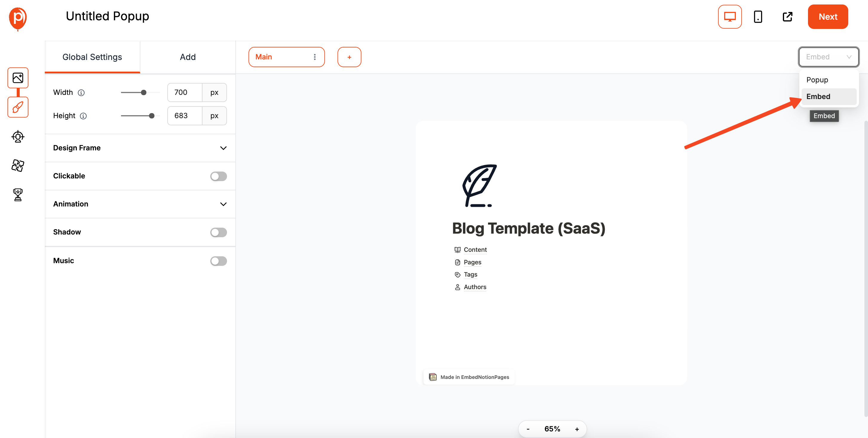Open the Content link
Screen dimensions: 868x438
coord(475,250)
